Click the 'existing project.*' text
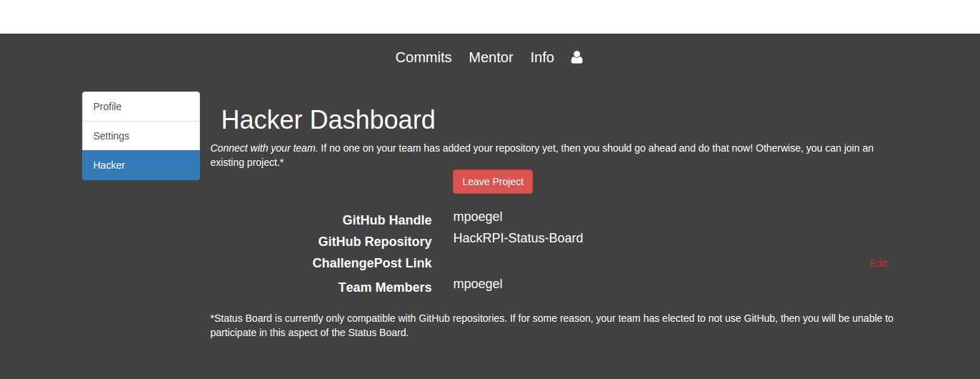Image resolution: width=980 pixels, height=379 pixels. point(246,162)
